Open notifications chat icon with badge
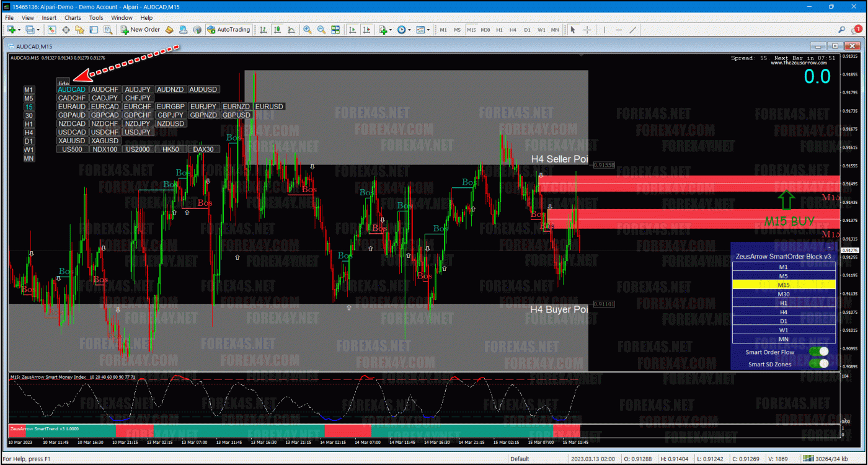 855,30
